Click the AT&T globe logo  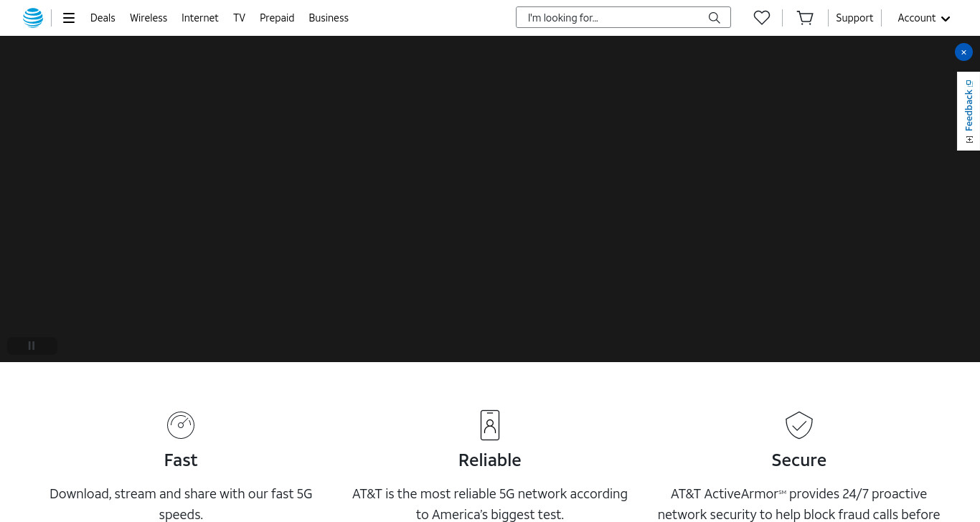coord(33,18)
